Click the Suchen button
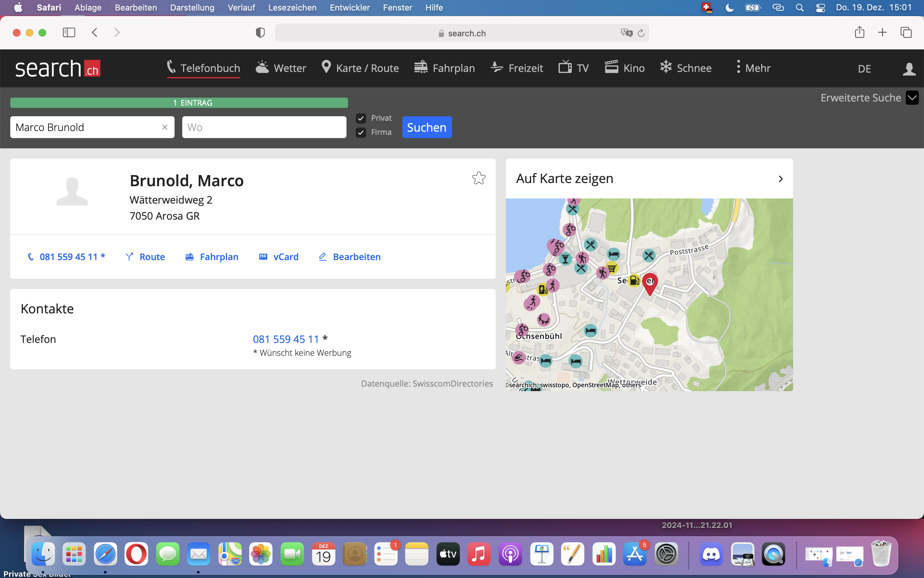 click(427, 127)
